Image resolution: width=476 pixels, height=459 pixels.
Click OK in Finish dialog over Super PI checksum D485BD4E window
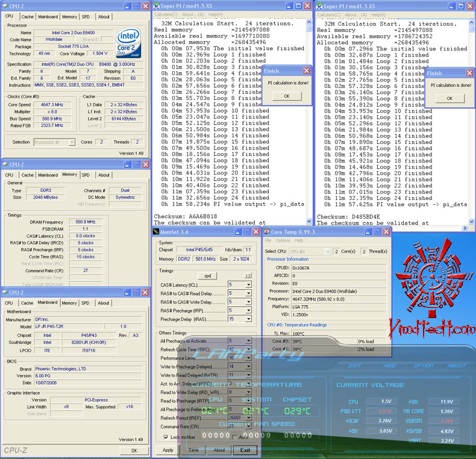(x=449, y=98)
